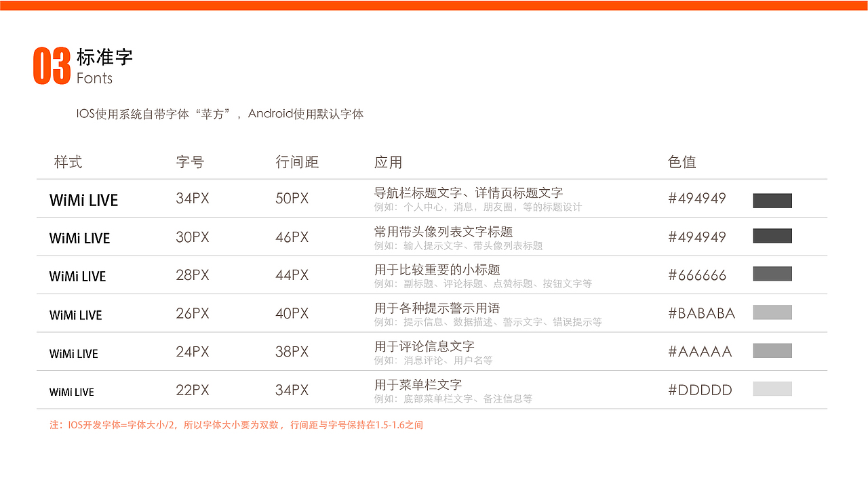Click the example line 底部菜单栏文字、备注信息等

(453, 399)
